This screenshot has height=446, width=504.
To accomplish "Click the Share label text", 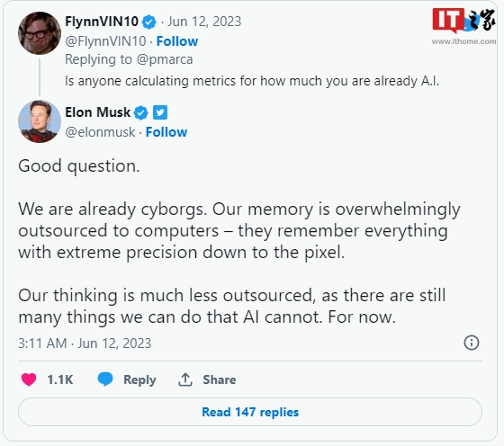I will click(x=220, y=379).
